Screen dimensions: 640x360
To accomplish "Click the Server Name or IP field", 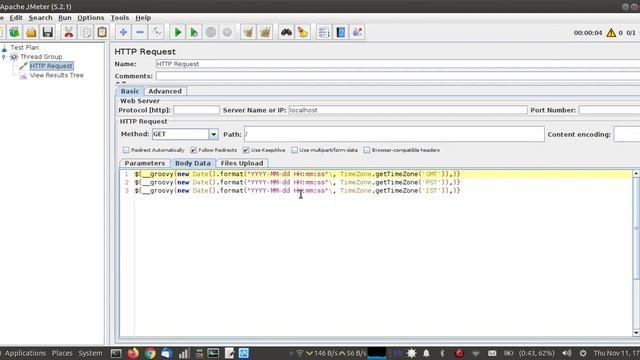I will pyautogui.click(x=408, y=110).
